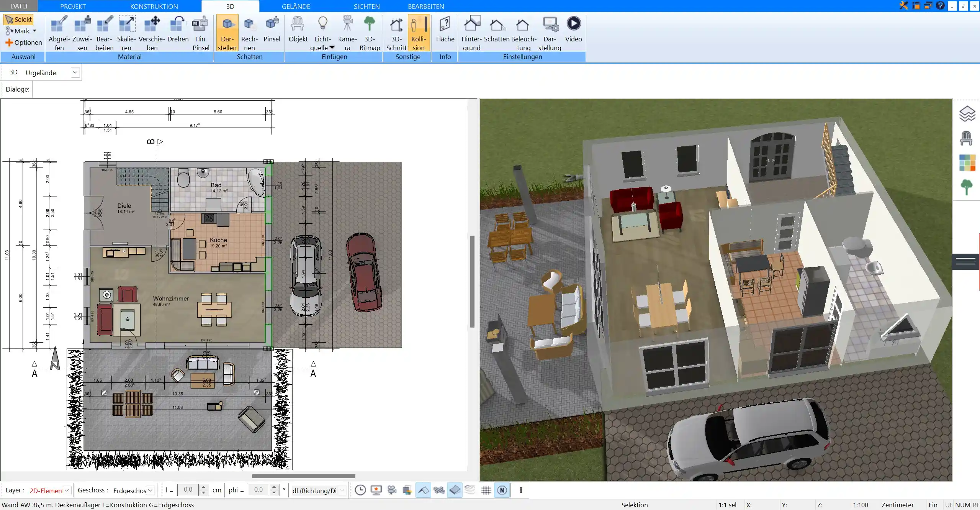The height and width of the screenshot is (510, 980).
Task: Click the clock icon in bottom toolbar
Action: [360, 490]
